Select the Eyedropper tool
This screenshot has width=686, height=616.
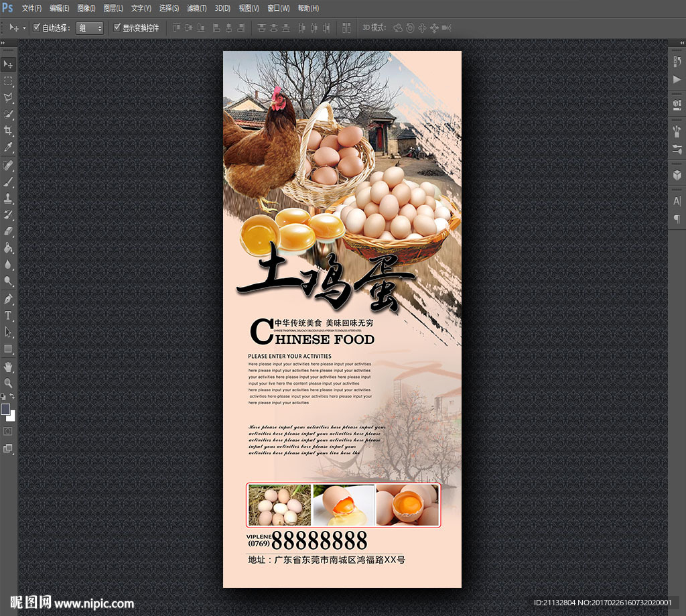(x=8, y=147)
